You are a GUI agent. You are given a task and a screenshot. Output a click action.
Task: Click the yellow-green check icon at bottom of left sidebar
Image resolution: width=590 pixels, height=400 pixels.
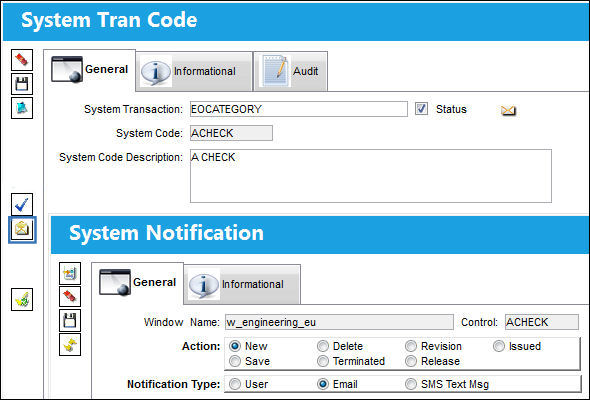pyautogui.click(x=22, y=300)
